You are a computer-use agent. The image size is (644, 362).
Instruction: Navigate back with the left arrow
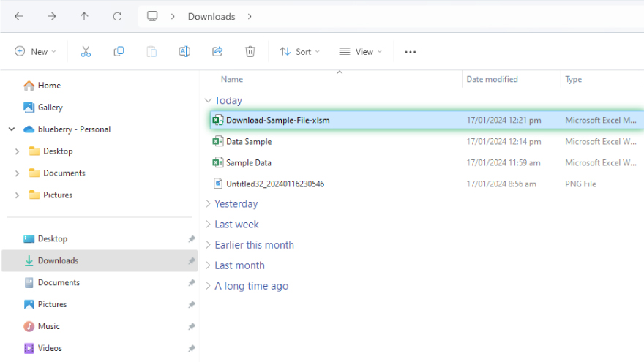[x=19, y=16]
